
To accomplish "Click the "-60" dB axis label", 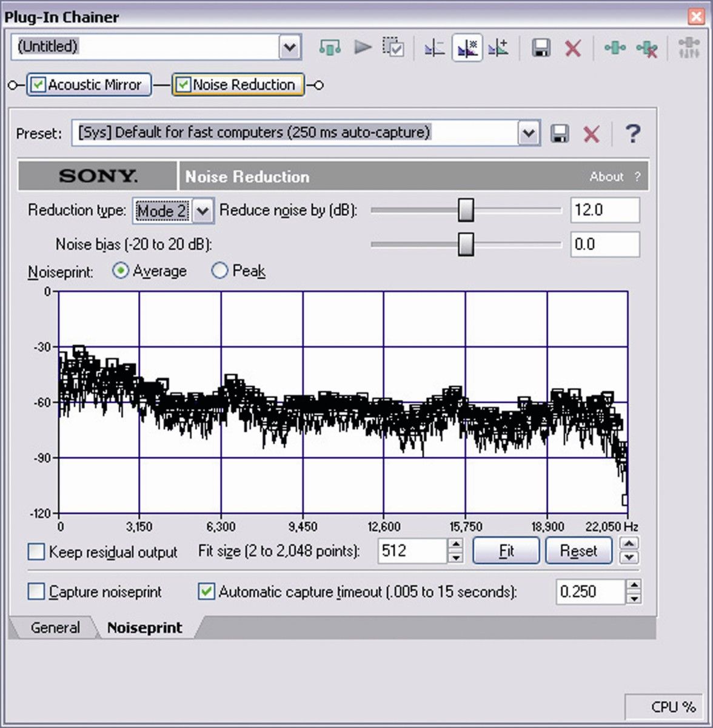I will tap(42, 402).
